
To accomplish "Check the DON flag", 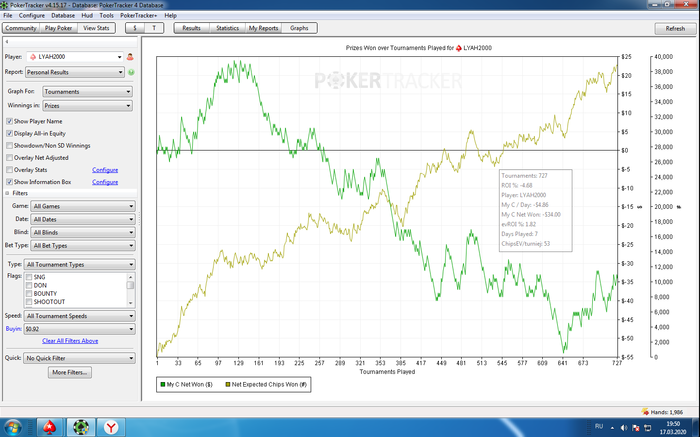I will pyautogui.click(x=29, y=285).
